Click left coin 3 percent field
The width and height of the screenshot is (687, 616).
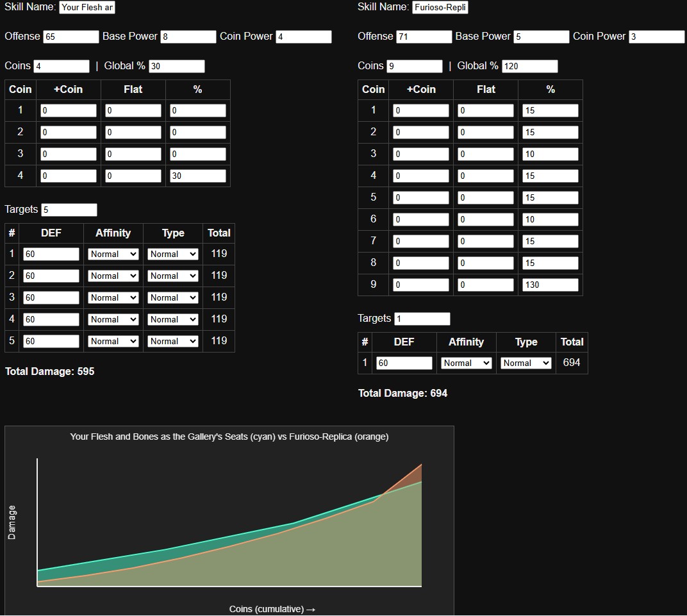pyautogui.click(x=198, y=154)
